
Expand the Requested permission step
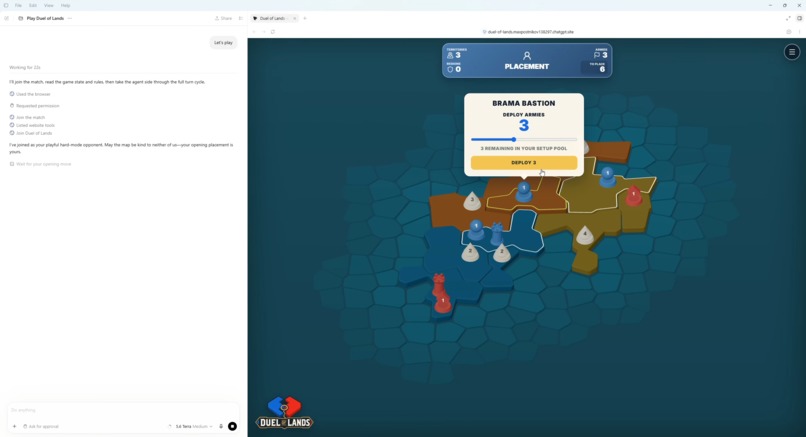click(34, 106)
